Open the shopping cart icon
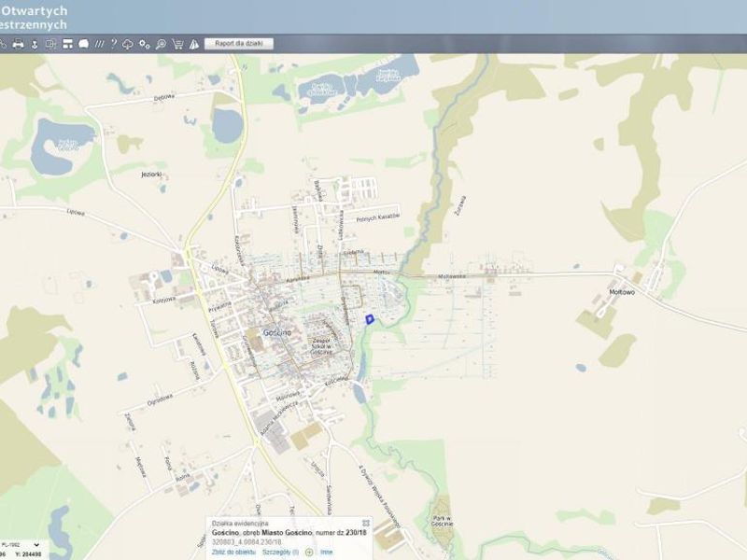747x560 pixels. pyautogui.click(x=177, y=44)
